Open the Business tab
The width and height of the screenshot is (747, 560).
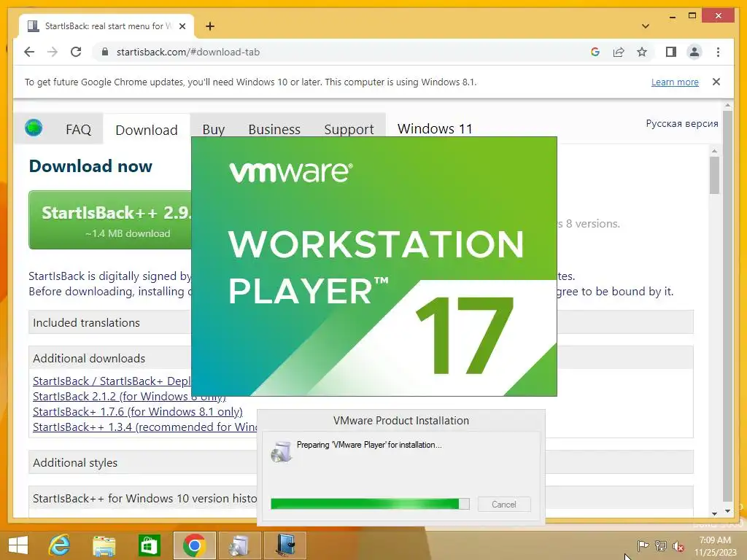pos(274,130)
